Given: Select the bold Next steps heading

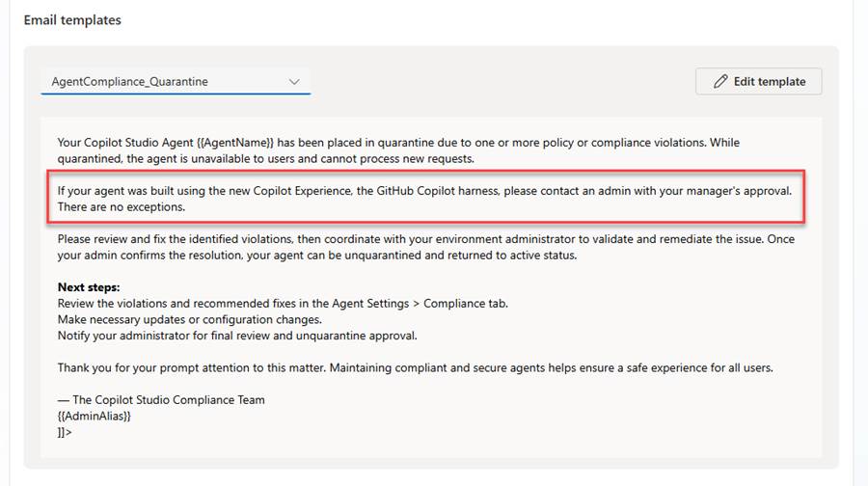Looking at the screenshot, I should (89, 287).
